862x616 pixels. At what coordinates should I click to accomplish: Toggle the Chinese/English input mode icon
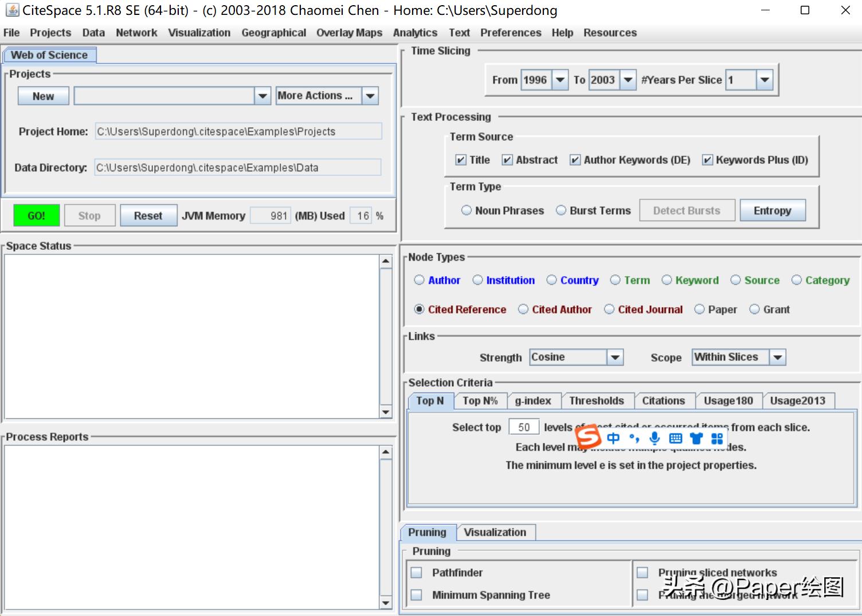point(613,438)
